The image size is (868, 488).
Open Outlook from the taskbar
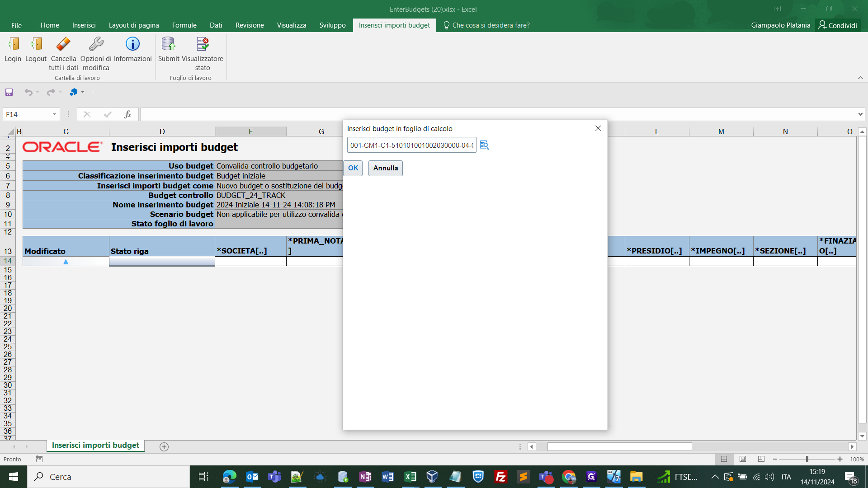point(252,477)
